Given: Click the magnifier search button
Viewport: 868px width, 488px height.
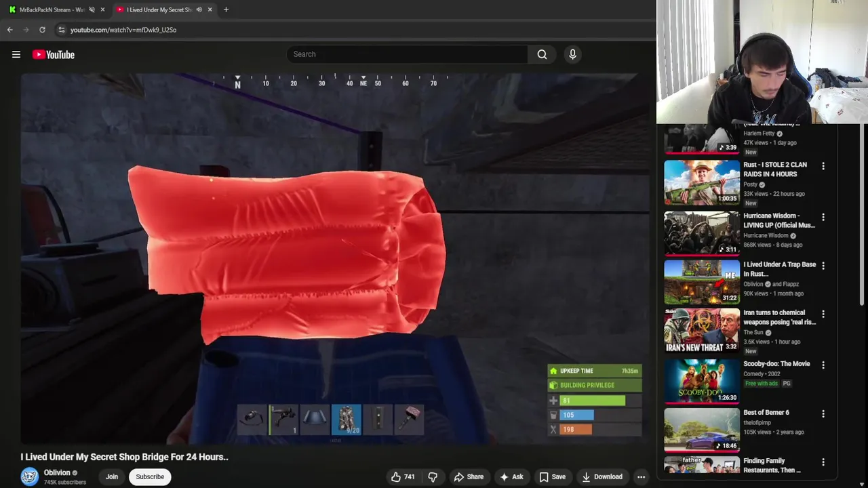Looking at the screenshot, I should tap(542, 54).
